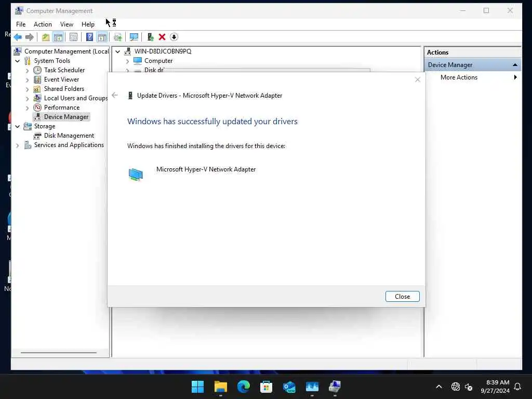Viewport: 532px width, 399px height.
Task: Toggle the Show/Hide Action Pane toolbar button
Action: [x=102, y=37]
